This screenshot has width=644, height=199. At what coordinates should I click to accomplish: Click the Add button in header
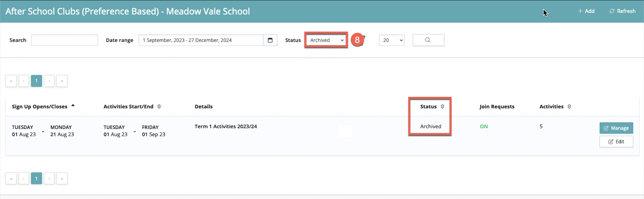tap(586, 11)
